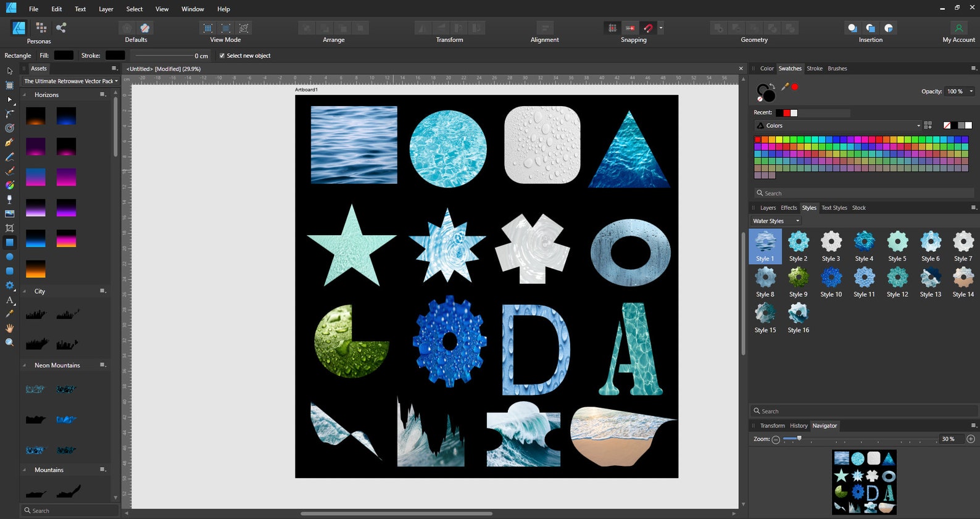Select the Rounded Rectangle tool
The width and height of the screenshot is (980, 519).
click(x=9, y=271)
